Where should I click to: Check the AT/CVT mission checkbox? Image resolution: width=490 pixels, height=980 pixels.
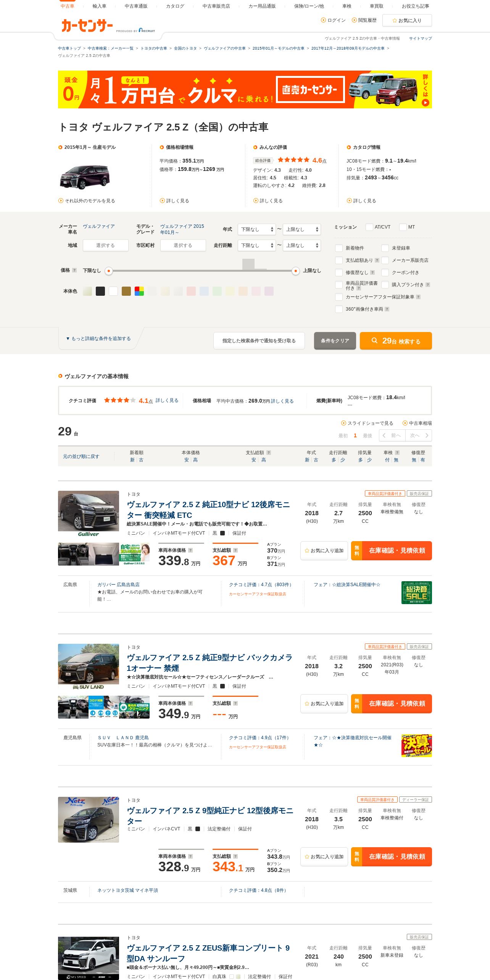point(369,227)
